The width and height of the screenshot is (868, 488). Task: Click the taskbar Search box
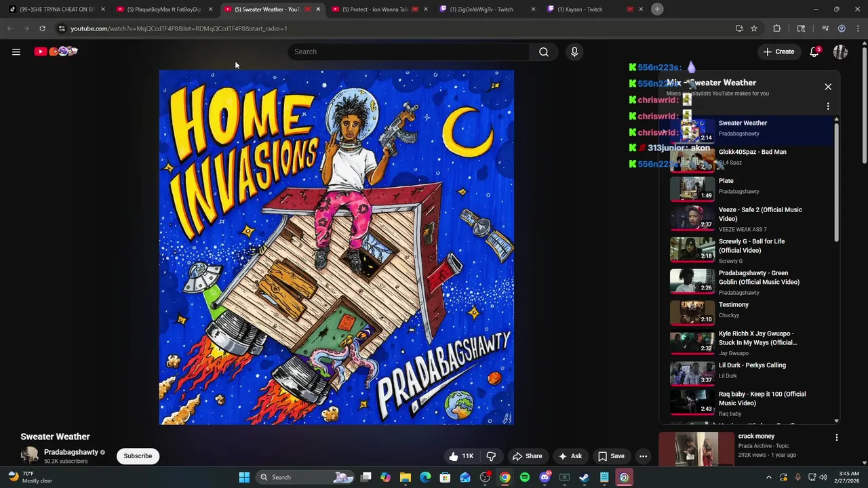(x=306, y=477)
